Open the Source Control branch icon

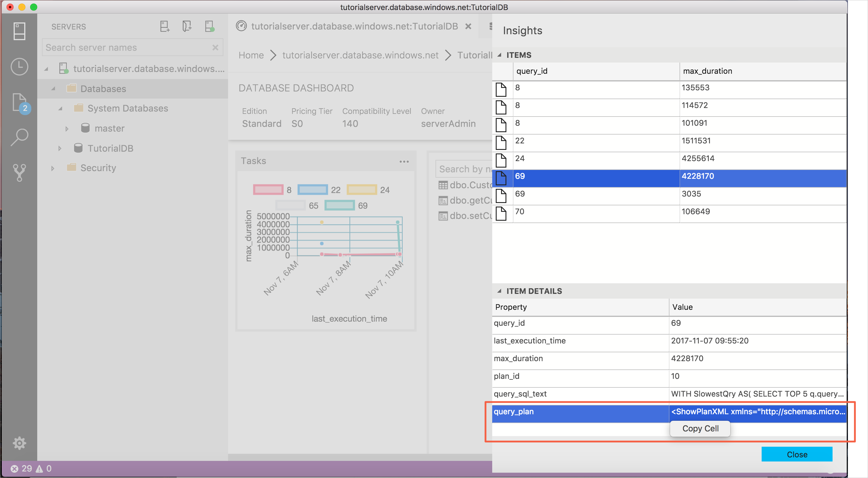(x=19, y=172)
